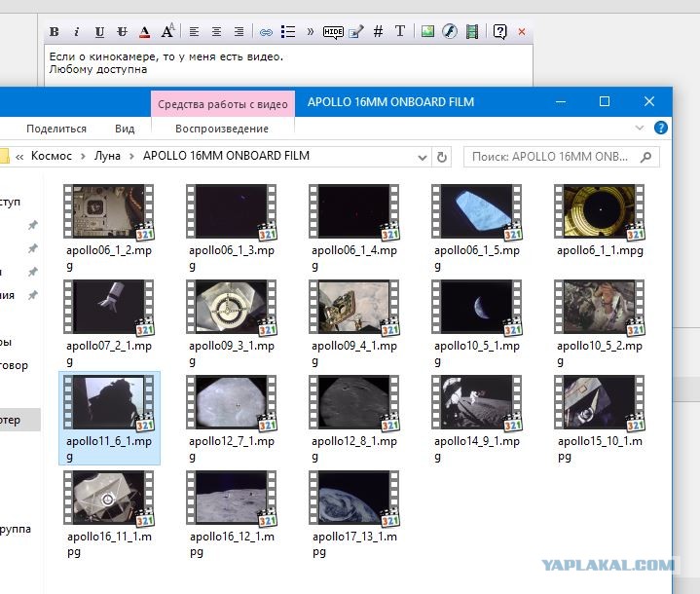Toggle bold formatting in forum editor
Screen dimensions: 700x594
54,32
